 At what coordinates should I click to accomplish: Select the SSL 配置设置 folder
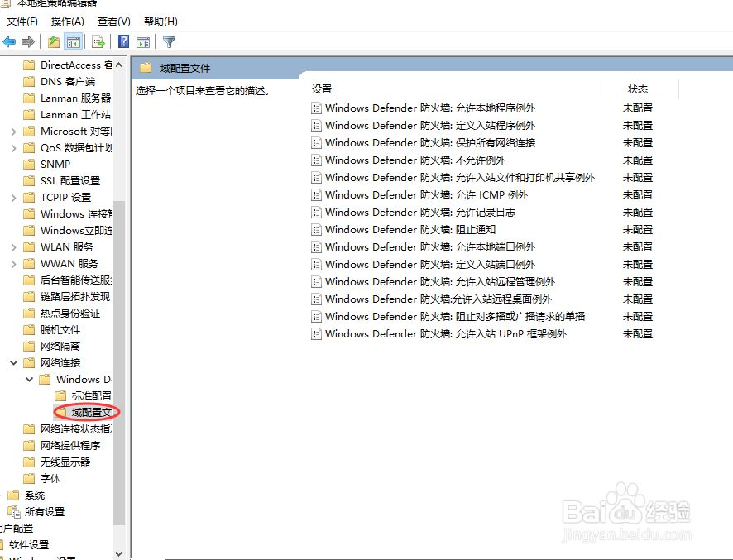click(61, 181)
